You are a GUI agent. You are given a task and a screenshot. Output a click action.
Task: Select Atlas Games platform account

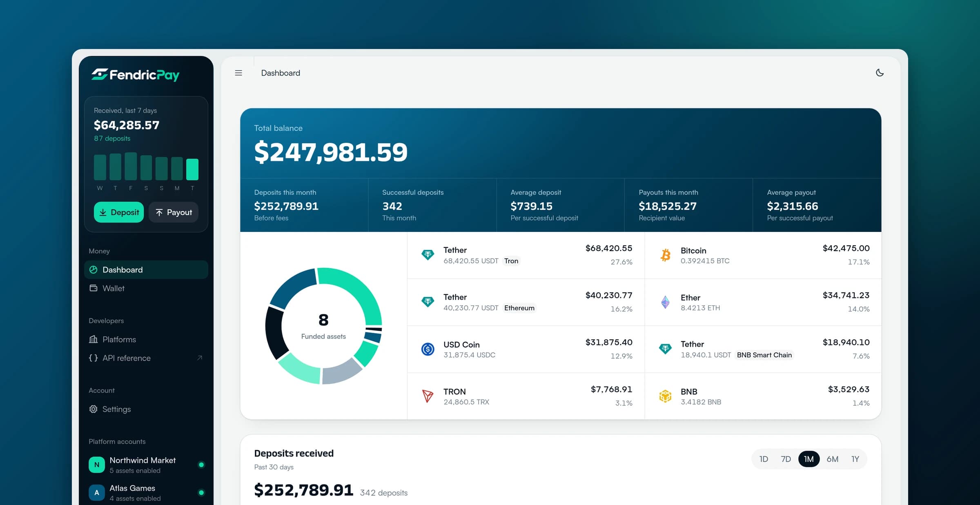click(146, 493)
